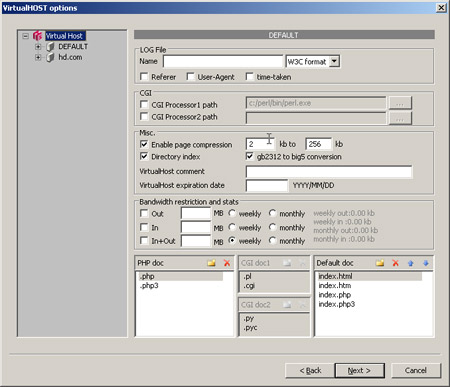The height and width of the screenshot is (387, 450).
Task: Click the LOG File Name field
Action: pyautogui.click(x=223, y=61)
